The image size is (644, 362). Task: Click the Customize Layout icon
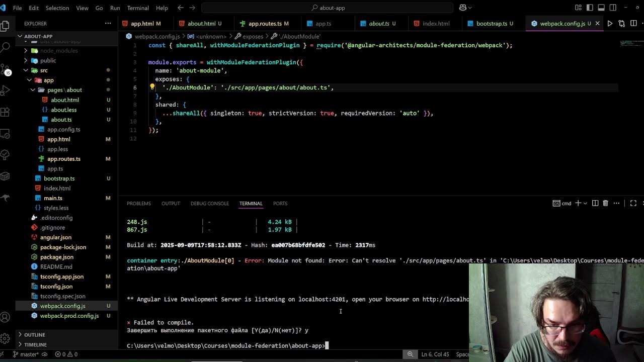pyautogui.click(x=579, y=8)
